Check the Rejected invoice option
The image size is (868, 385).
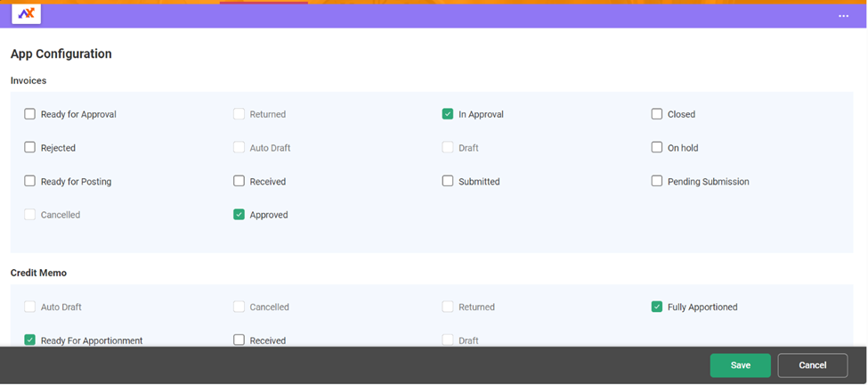pyautogui.click(x=30, y=148)
